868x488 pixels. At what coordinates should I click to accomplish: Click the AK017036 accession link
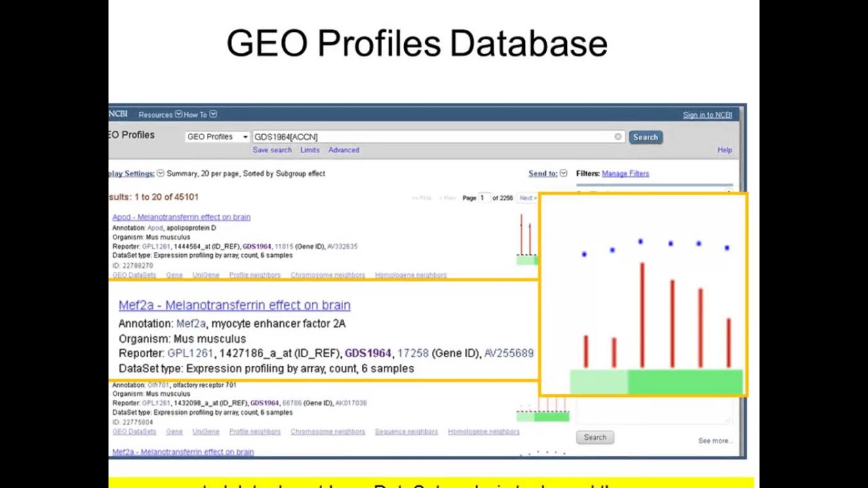pos(351,403)
